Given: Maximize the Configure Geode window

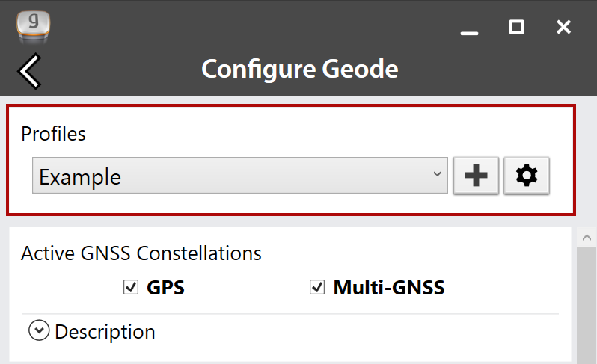Looking at the screenshot, I should [516, 28].
